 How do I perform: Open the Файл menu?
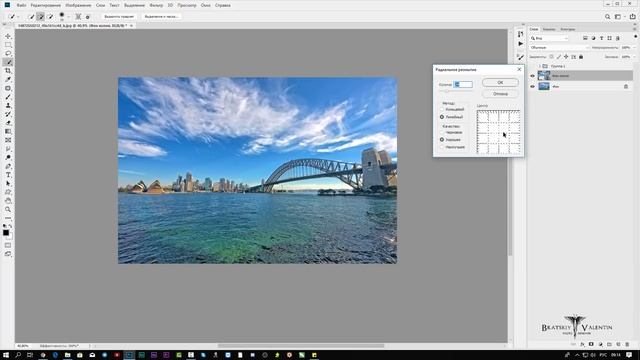[x=22, y=5]
